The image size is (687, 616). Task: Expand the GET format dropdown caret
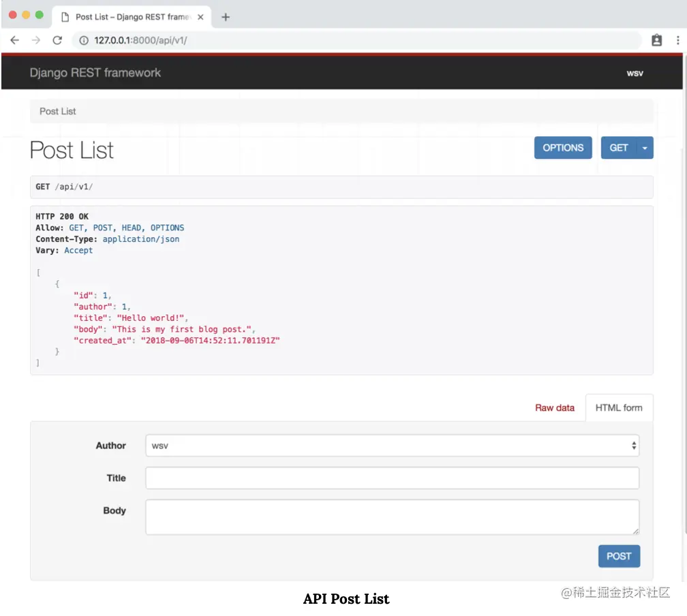click(645, 148)
